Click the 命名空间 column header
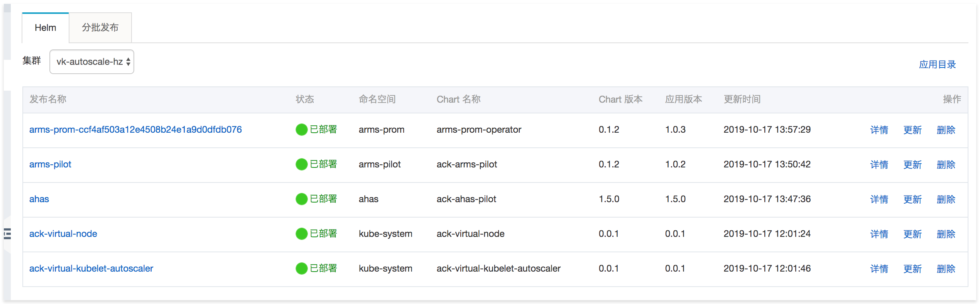 pyautogui.click(x=377, y=99)
